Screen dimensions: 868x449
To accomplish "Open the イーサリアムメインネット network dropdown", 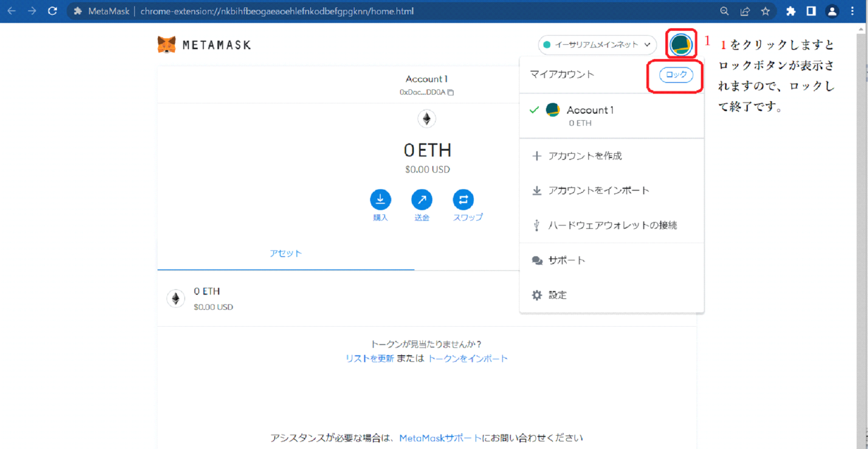I will pos(597,45).
